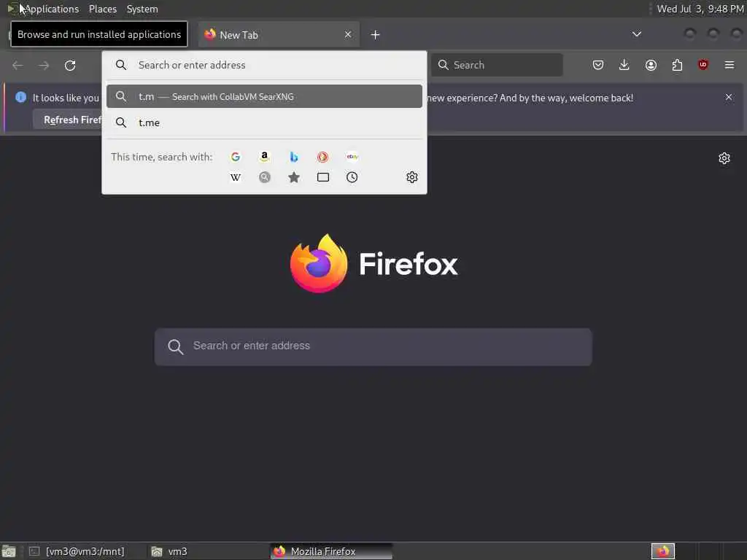Viewport: 747px width, 560px height.
Task: Open the Downloads panel
Action: coord(624,65)
